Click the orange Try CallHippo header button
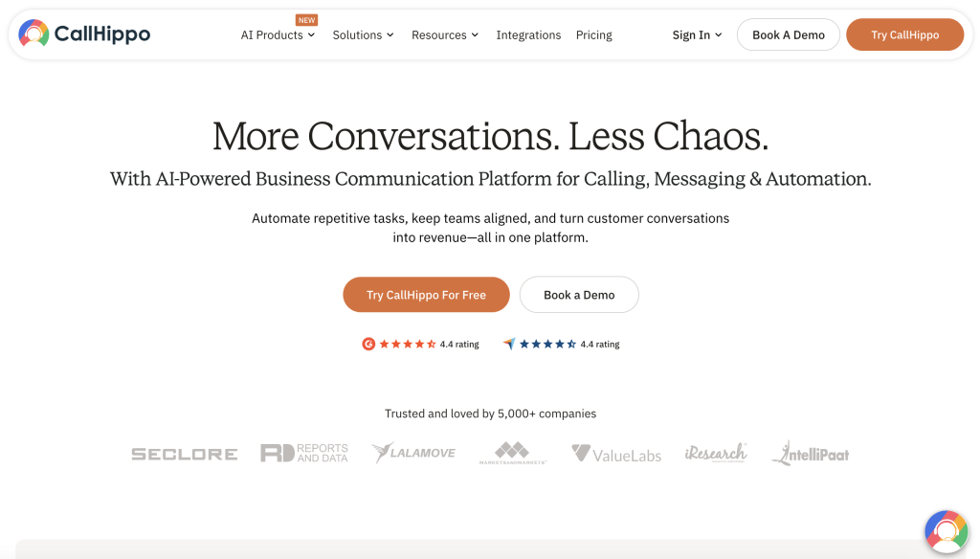Screen dimensions: 980x559 pyautogui.click(x=904, y=35)
